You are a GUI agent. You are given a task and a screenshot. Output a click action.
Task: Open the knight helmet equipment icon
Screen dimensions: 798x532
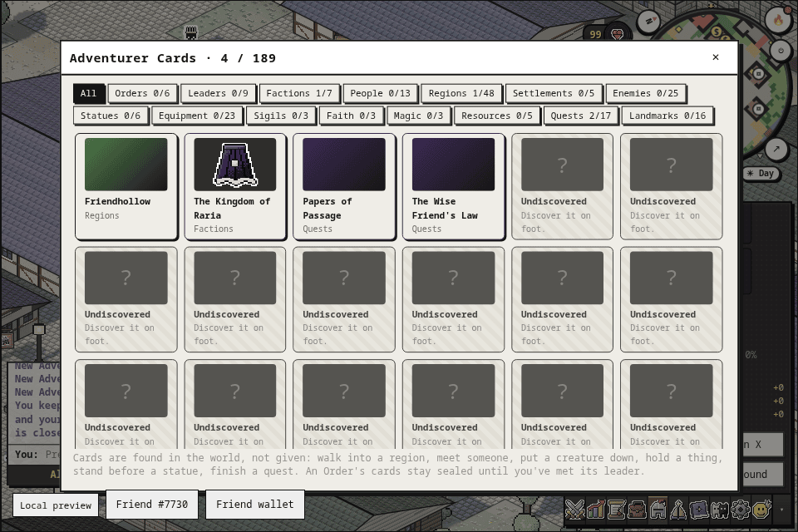[x=658, y=509]
